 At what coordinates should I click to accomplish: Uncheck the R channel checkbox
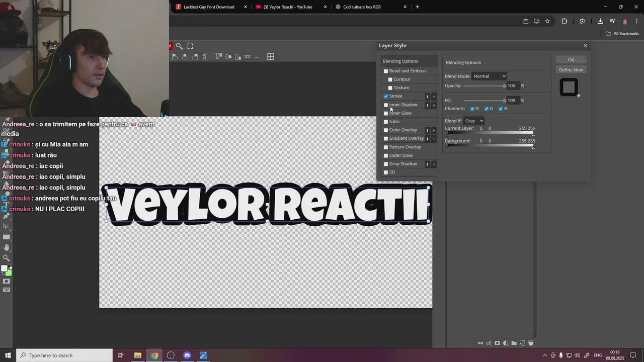pos(472,109)
